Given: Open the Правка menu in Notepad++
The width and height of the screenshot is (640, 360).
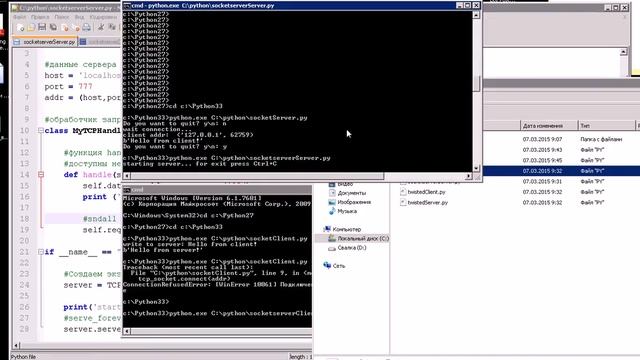Looking at the screenshot, I should click(x=40, y=17).
